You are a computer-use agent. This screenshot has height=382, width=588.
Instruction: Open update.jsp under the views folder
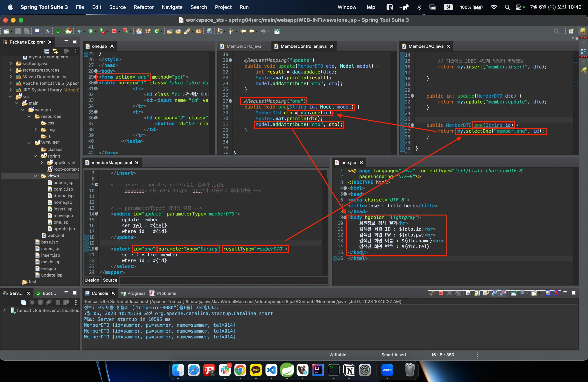coord(64,229)
